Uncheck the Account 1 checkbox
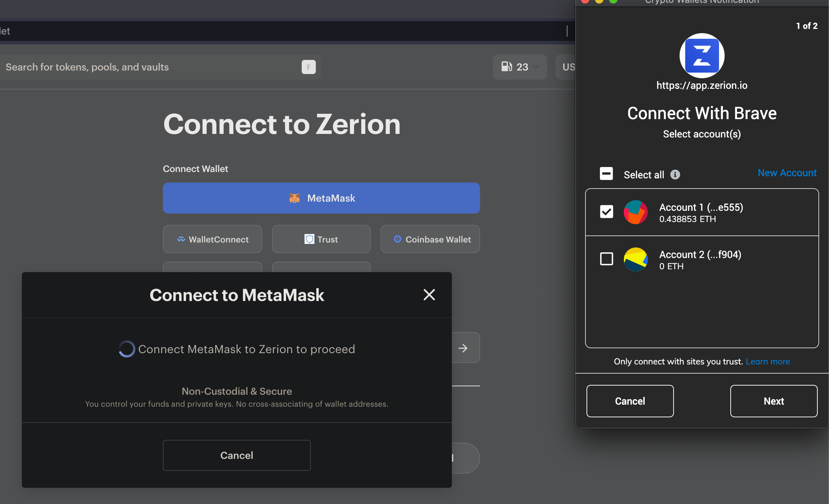 (606, 212)
